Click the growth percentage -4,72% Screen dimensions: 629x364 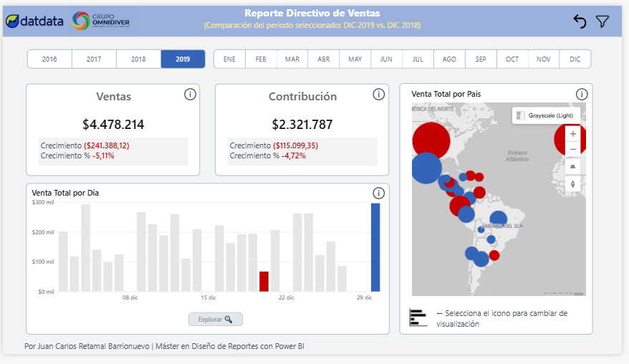pos(294,155)
